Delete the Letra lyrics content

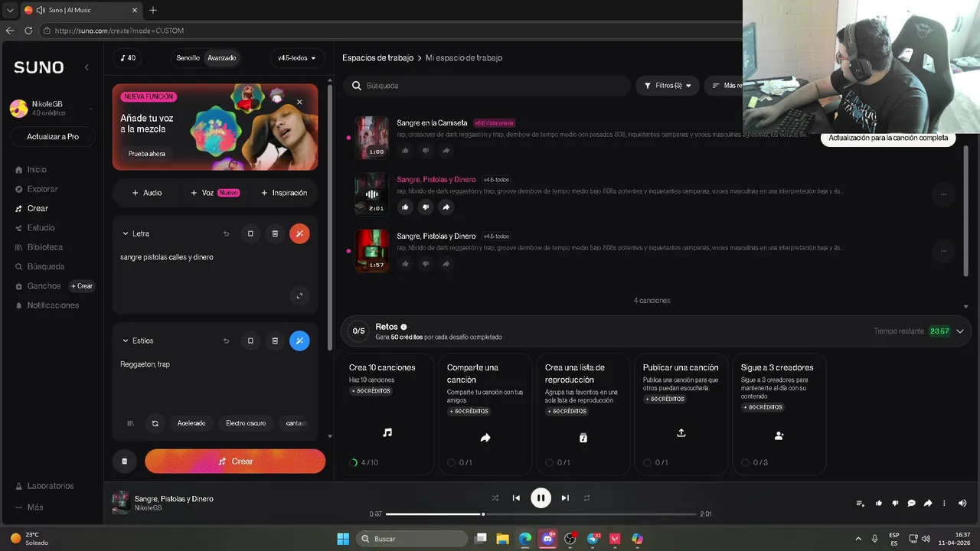tap(275, 233)
